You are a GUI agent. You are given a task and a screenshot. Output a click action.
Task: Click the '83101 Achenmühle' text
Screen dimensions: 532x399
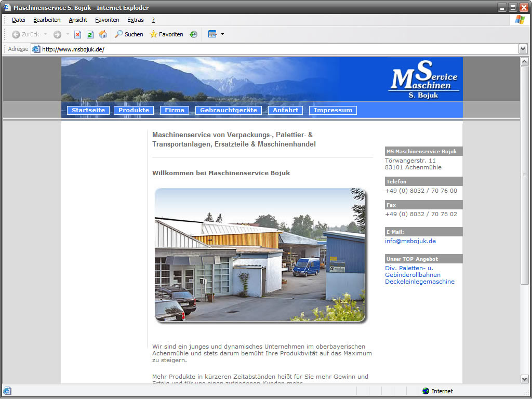click(413, 167)
